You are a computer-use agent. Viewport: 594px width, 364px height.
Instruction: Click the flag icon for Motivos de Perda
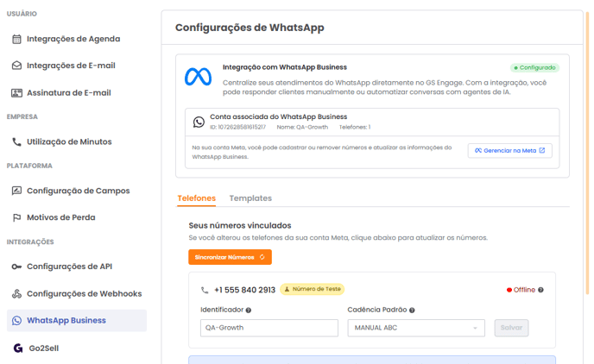click(16, 217)
